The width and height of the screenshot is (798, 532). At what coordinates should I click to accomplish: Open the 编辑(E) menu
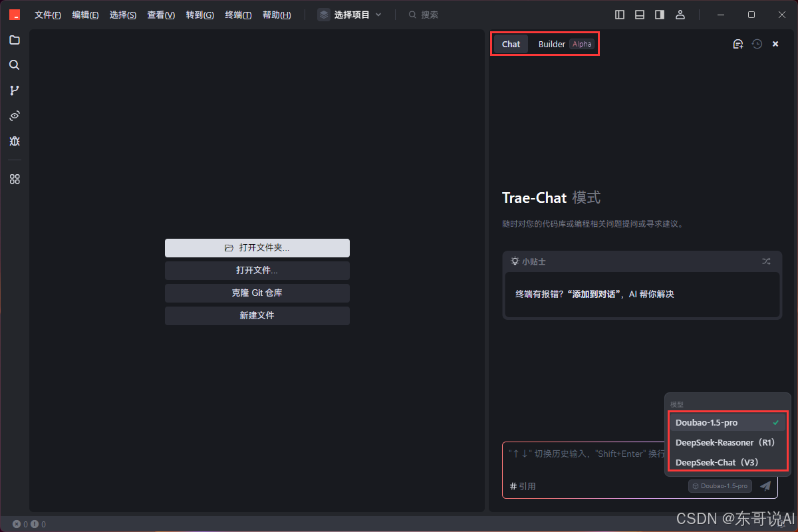tap(85, 15)
